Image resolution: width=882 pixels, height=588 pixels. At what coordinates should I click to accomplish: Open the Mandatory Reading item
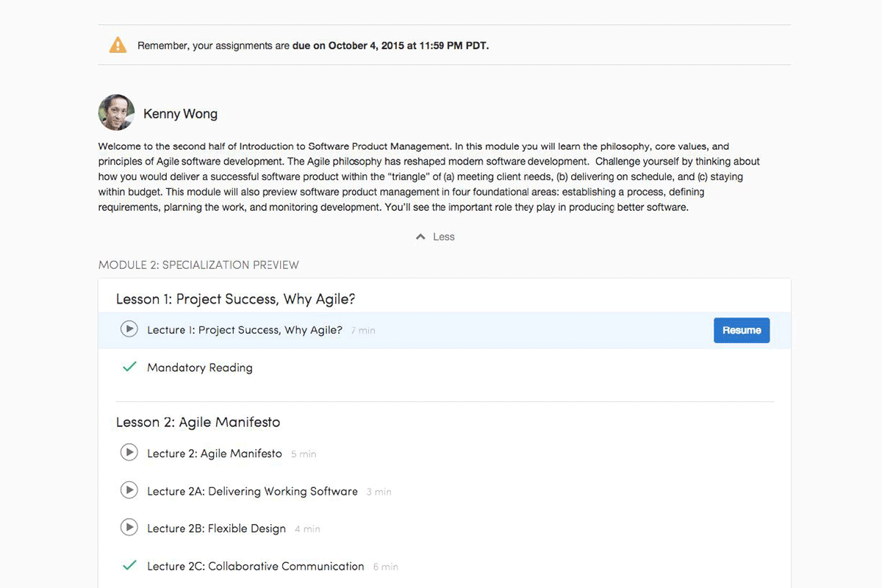click(x=200, y=367)
